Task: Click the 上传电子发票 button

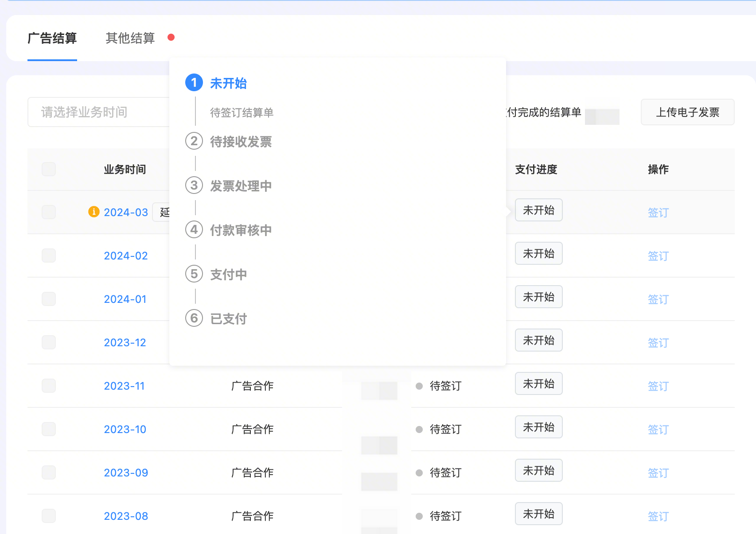Action: [687, 112]
